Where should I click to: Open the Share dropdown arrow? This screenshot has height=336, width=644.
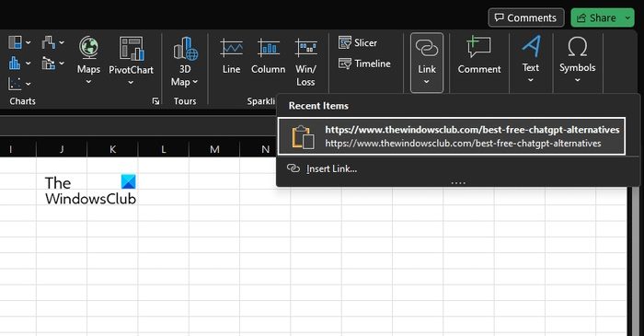click(627, 17)
